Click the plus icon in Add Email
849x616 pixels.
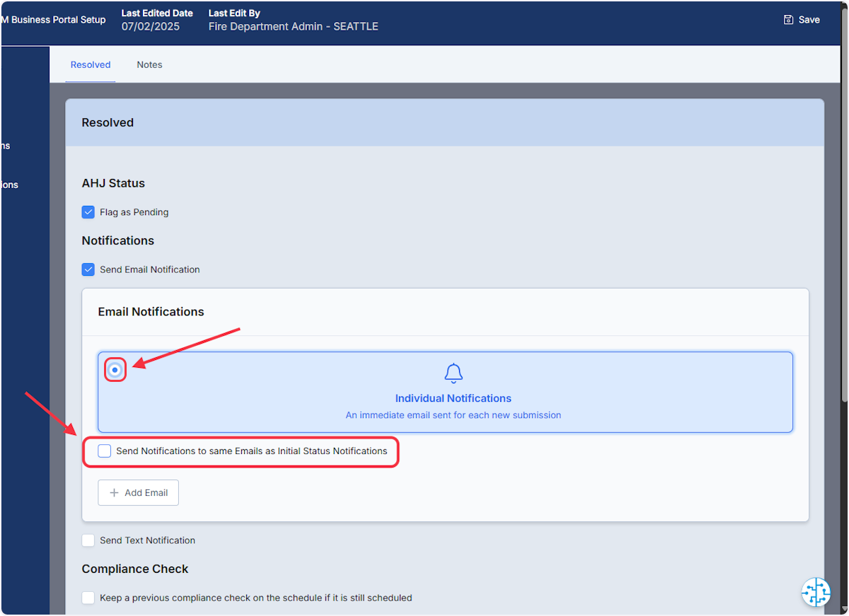(114, 493)
